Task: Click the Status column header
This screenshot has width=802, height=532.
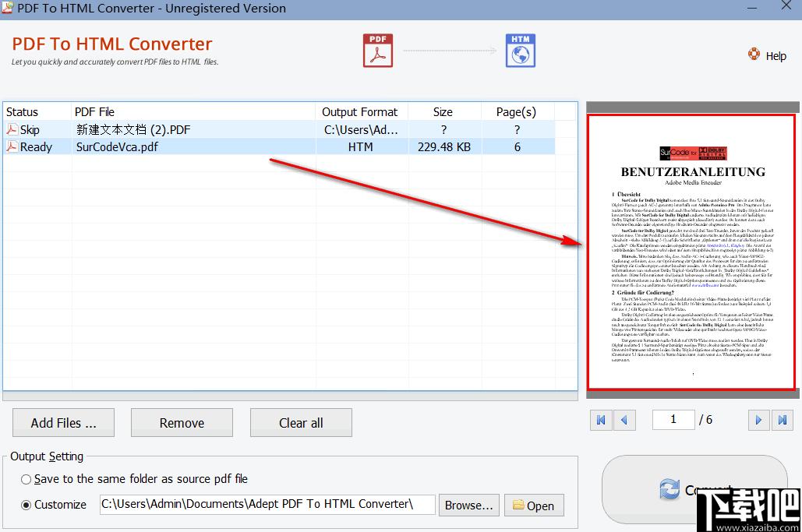Action: pyautogui.click(x=37, y=112)
